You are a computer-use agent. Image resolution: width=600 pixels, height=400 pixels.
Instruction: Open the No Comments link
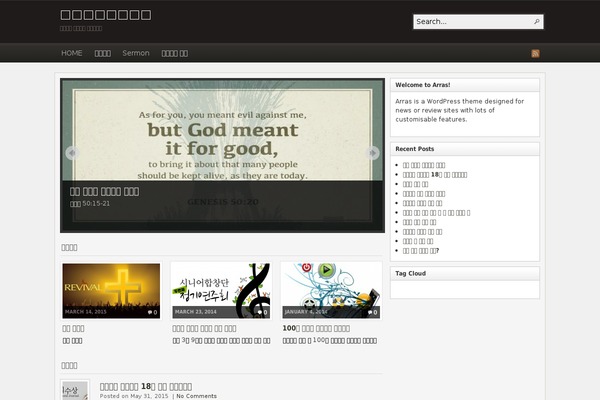point(196,396)
